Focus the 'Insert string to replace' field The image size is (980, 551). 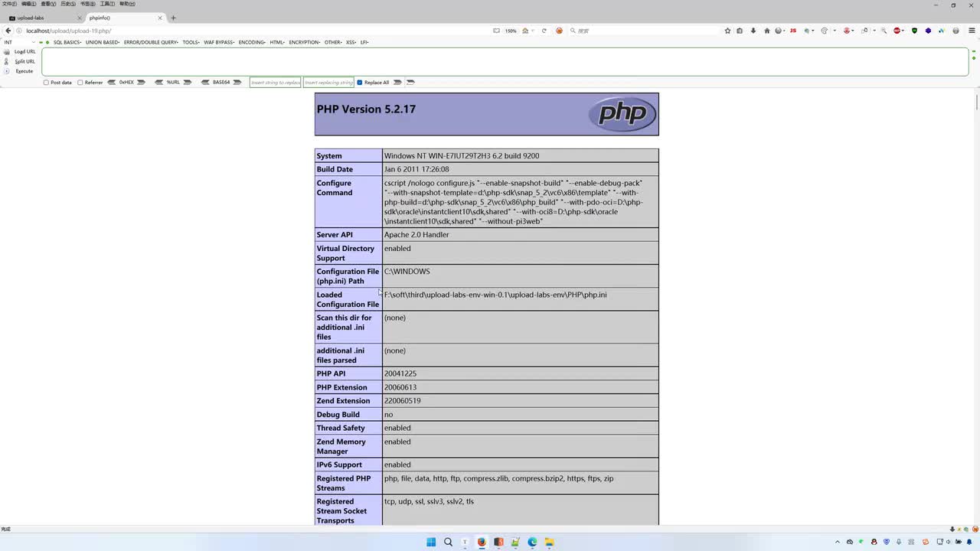(x=276, y=83)
